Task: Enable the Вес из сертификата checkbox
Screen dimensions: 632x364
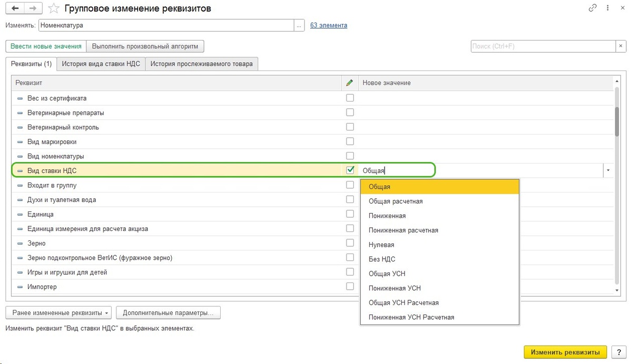Action: pyautogui.click(x=350, y=98)
